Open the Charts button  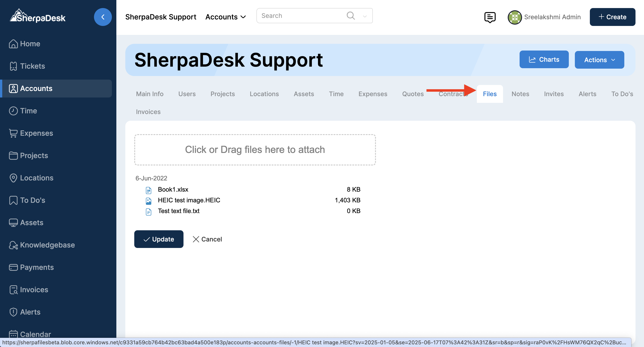tap(544, 59)
